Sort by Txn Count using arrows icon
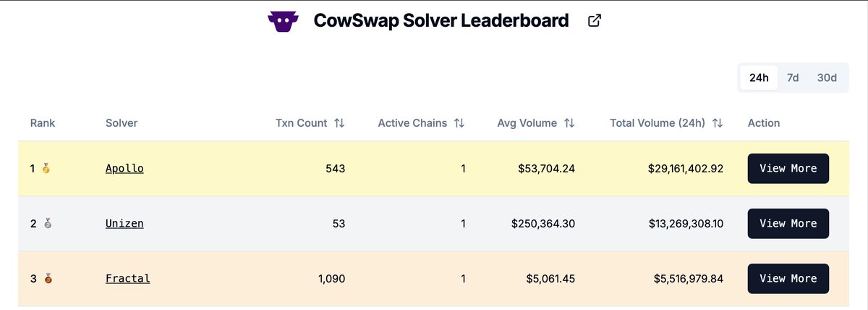868x310 pixels. [339, 123]
